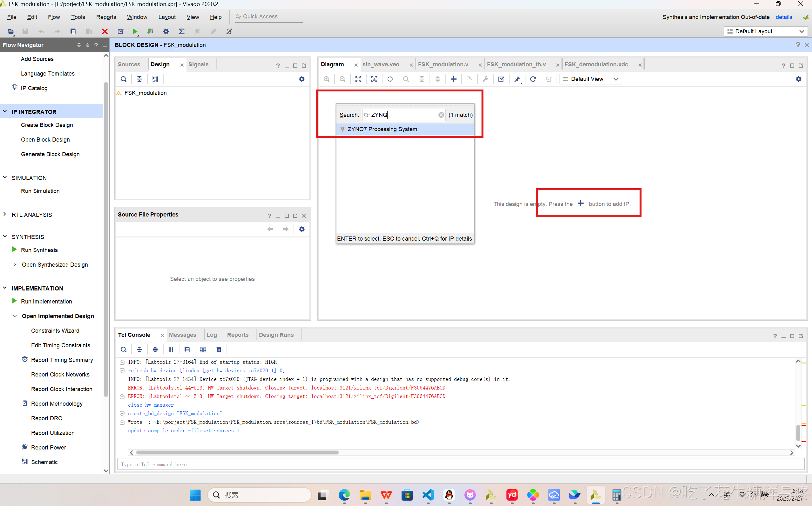This screenshot has height=506, width=812.
Task: Click the Zoom Out icon in Diagram toolbar
Action: tap(342, 79)
